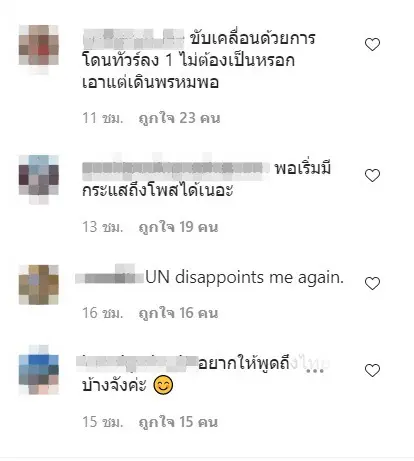Open blurred username before อยากให้พูดถึง
Screen dimensions: 414x461
point(137,363)
